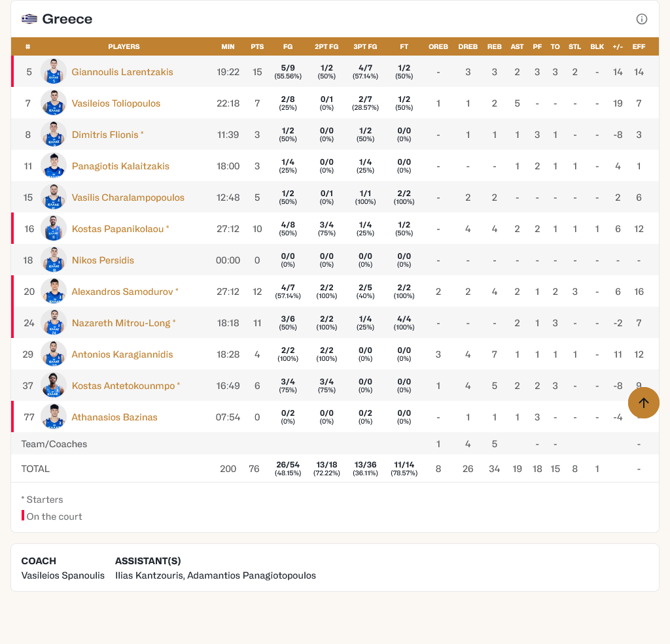Click Vasilis Charalampopoulos name link
The height and width of the screenshot is (644, 670).
128,197
